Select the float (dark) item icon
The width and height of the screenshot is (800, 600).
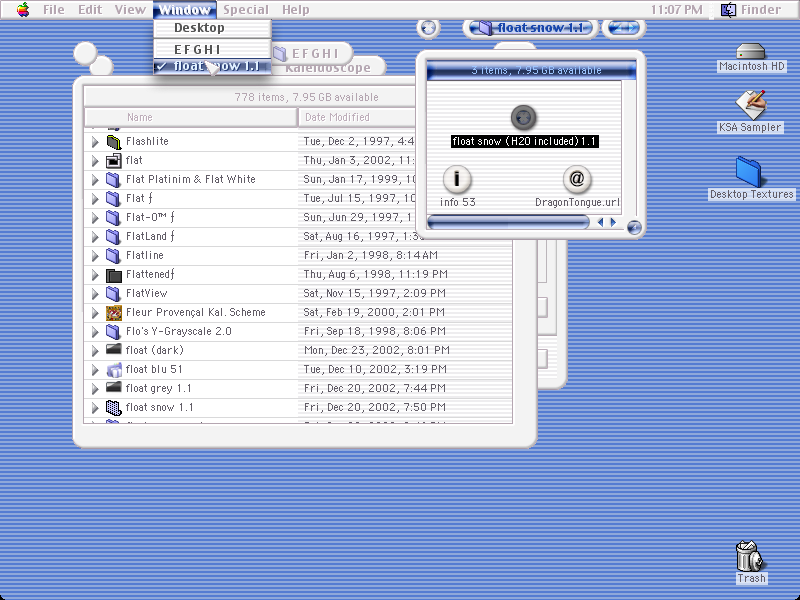click(x=114, y=349)
